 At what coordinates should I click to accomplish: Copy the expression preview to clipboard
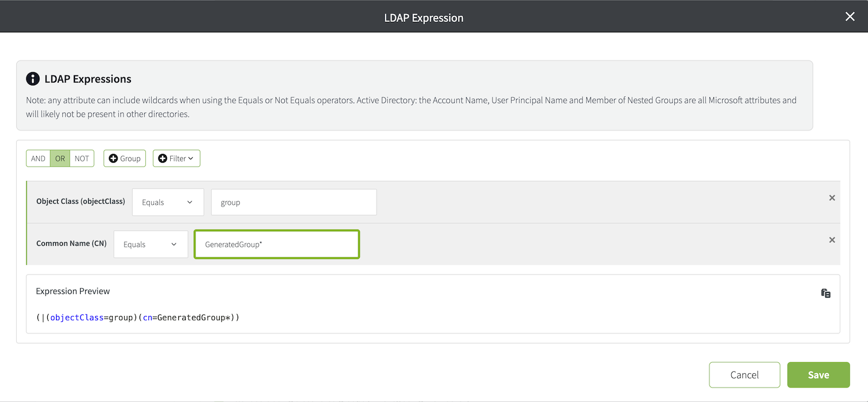pos(825,293)
